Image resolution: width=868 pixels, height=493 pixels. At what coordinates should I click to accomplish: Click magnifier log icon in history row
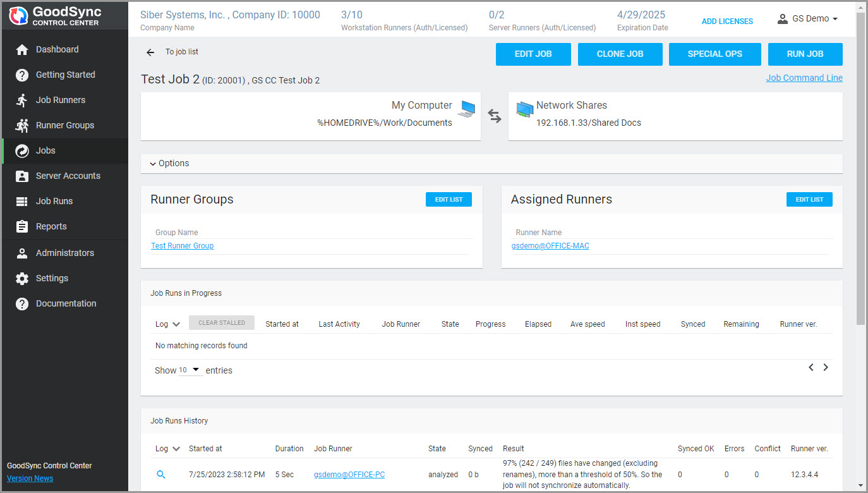[x=161, y=474]
